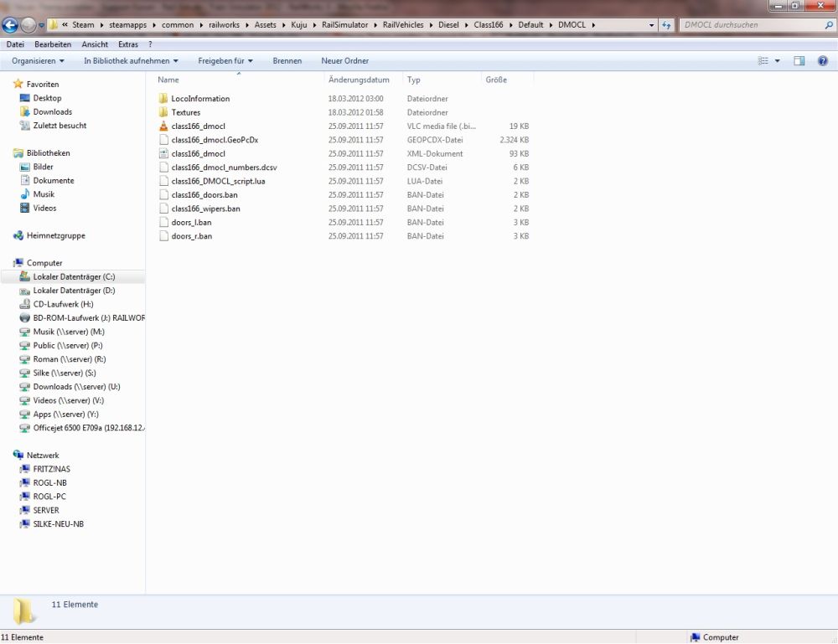The width and height of the screenshot is (838, 644).
Task: Select file class166_dmocl_numbers.dcsv
Action: coord(224,167)
